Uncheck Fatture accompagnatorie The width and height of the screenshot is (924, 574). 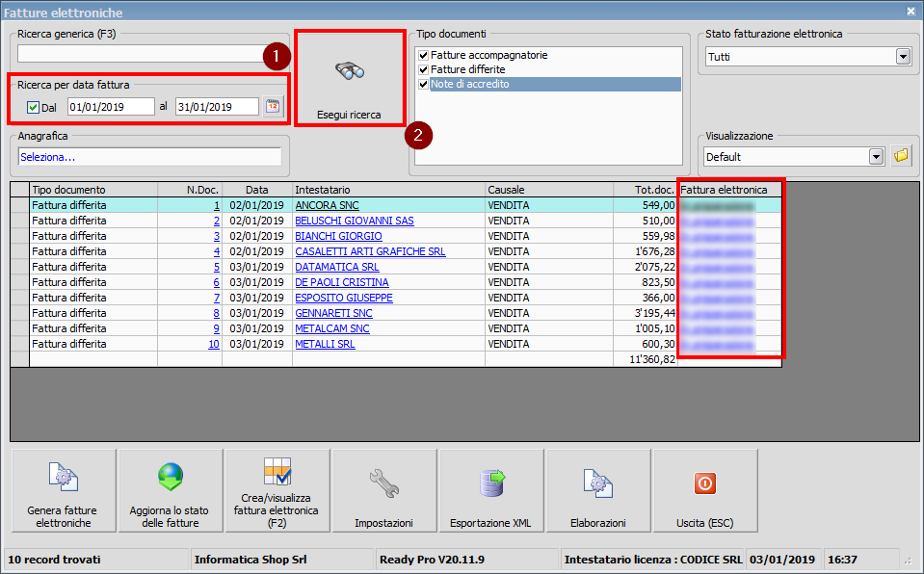(421, 55)
